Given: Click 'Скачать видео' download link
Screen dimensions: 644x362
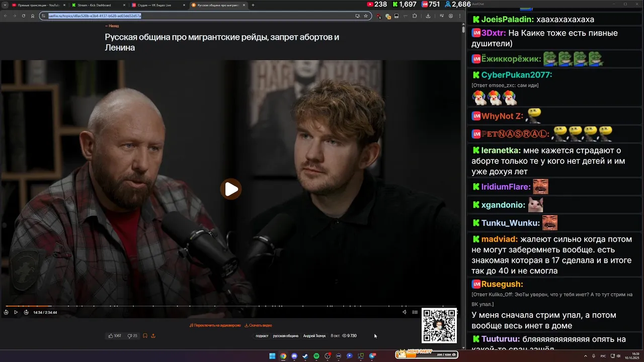Looking at the screenshot, I should tap(258, 325).
